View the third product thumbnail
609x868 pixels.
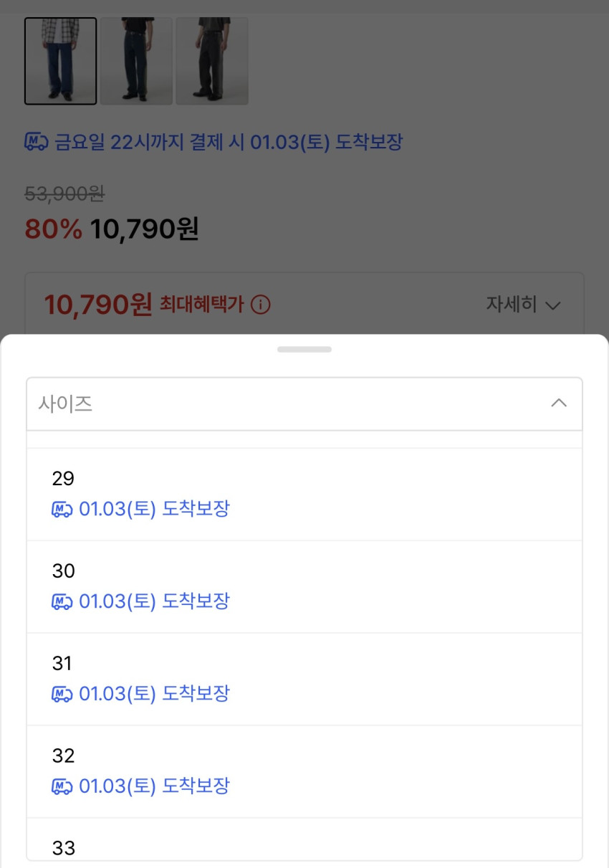tap(212, 61)
